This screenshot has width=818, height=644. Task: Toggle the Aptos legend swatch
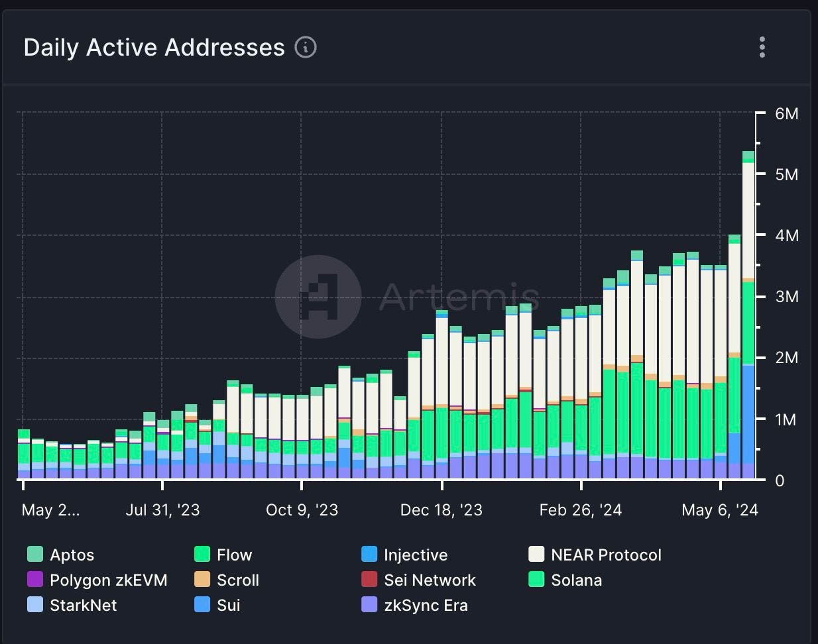(x=35, y=555)
